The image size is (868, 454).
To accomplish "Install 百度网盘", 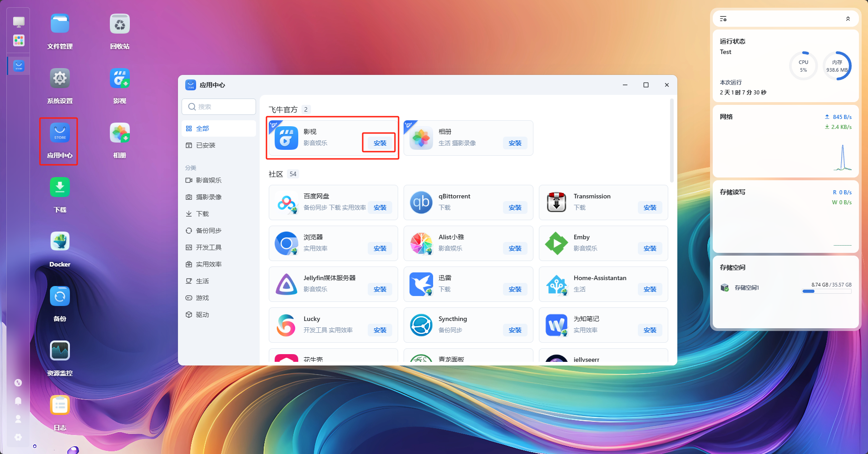I will pyautogui.click(x=380, y=207).
